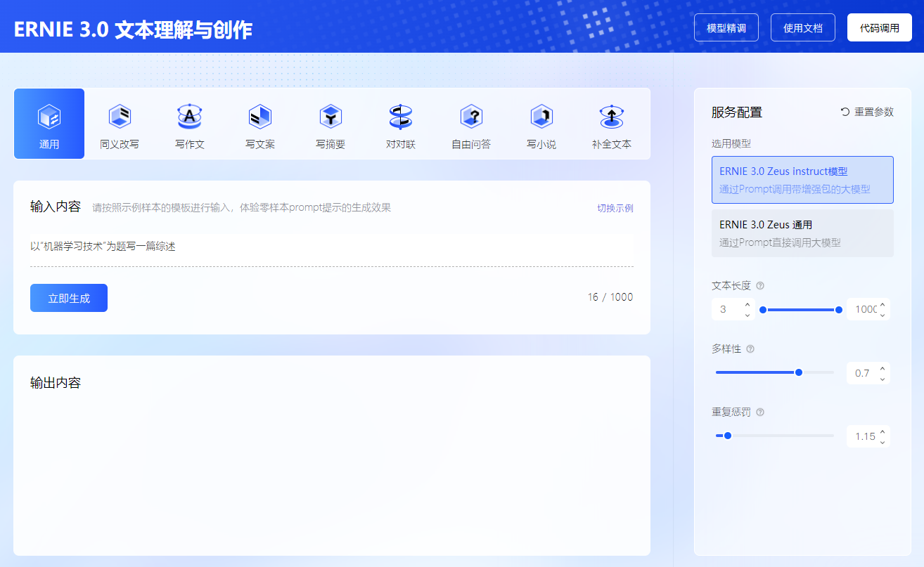The image size is (924, 567).
Task: Increase the minimum text length stepper
Action: (x=747, y=305)
